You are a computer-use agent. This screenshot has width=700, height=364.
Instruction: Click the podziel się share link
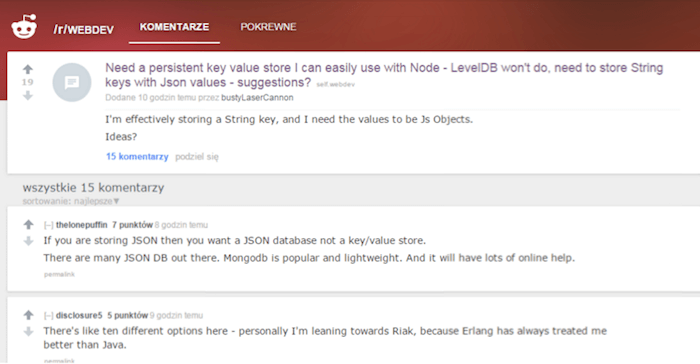tap(197, 157)
